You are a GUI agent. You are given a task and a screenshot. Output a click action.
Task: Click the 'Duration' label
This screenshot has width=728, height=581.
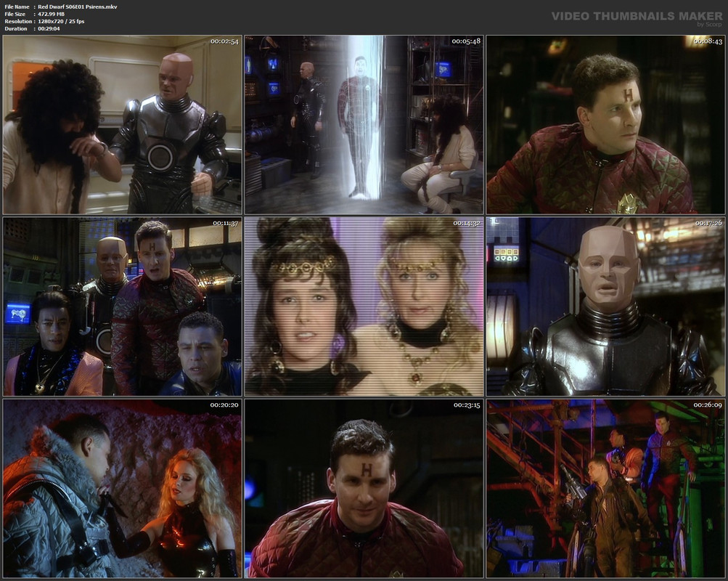pyautogui.click(x=16, y=29)
